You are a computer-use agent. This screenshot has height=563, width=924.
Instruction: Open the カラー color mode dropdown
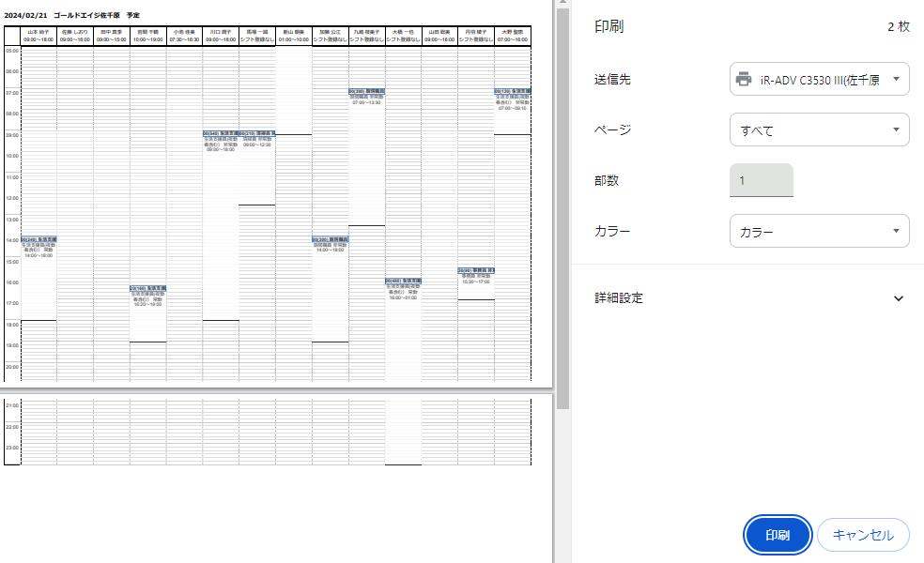tap(819, 231)
